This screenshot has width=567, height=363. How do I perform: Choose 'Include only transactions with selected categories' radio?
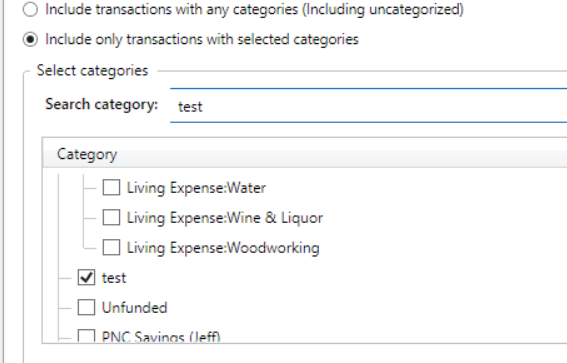30,39
